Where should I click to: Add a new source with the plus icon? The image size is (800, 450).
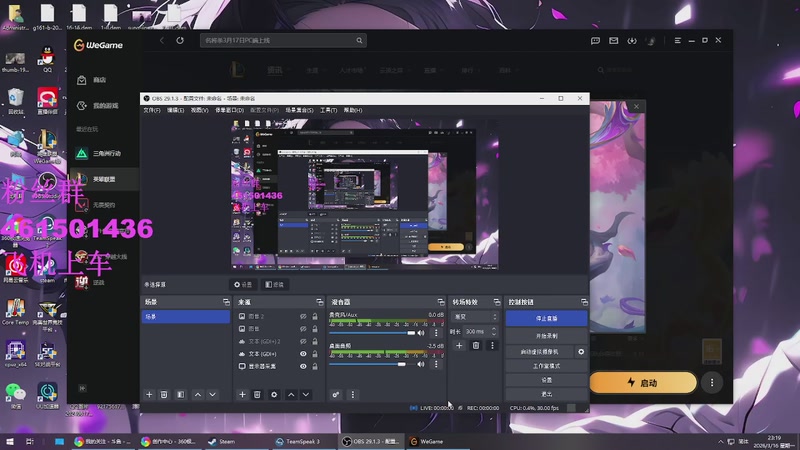point(242,394)
